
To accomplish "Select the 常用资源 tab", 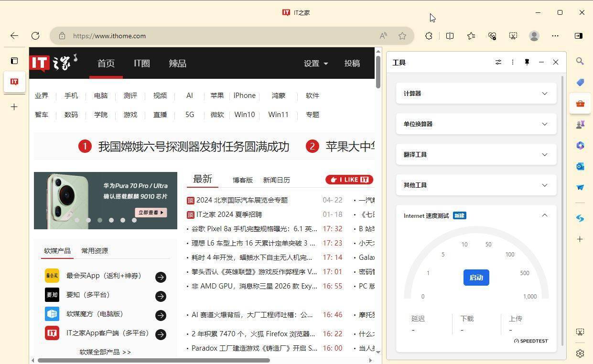I will coord(95,251).
